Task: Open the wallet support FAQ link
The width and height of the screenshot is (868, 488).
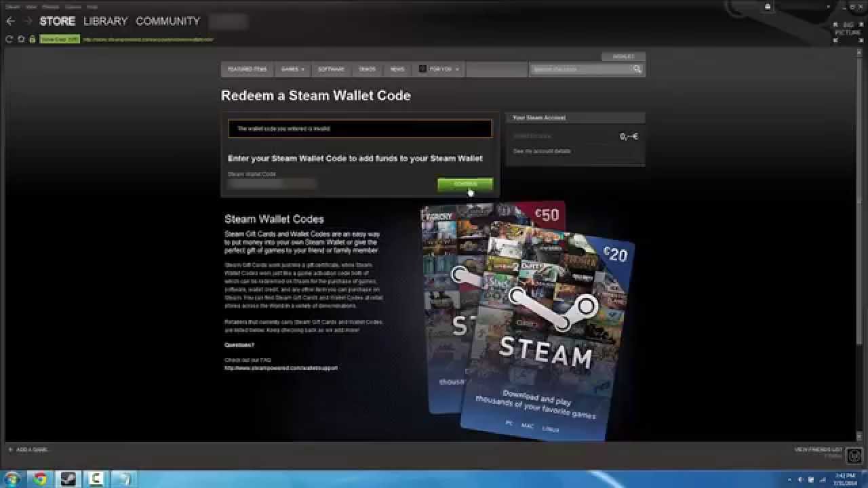Action: click(281, 368)
